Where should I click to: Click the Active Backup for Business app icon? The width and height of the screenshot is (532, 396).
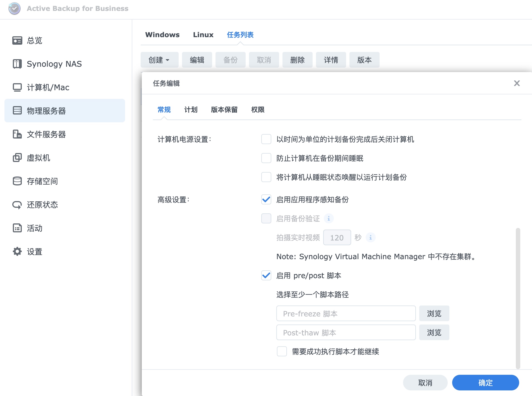(14, 8)
